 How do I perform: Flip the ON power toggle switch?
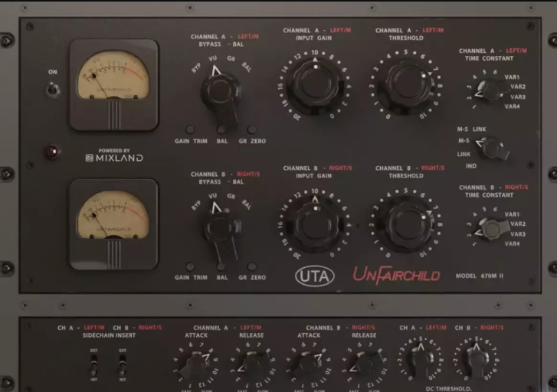click(x=54, y=90)
